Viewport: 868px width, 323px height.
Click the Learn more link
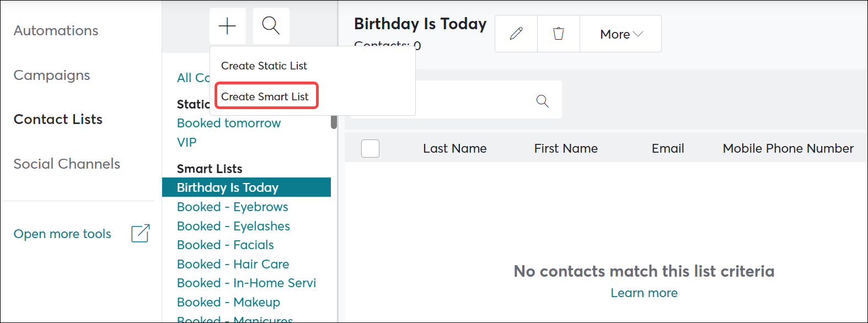tap(644, 293)
